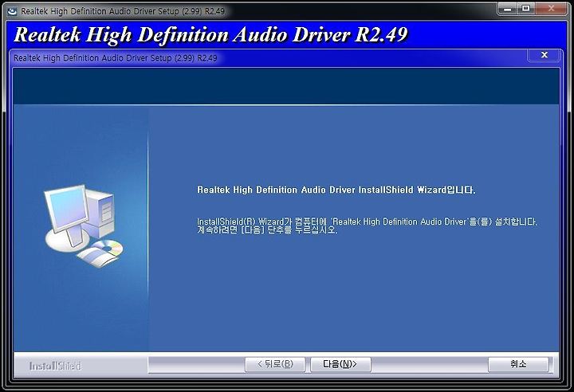Image resolution: width=574 pixels, height=392 pixels.
Task: Click the InstallShield Wizard heading text
Action: coord(336,190)
